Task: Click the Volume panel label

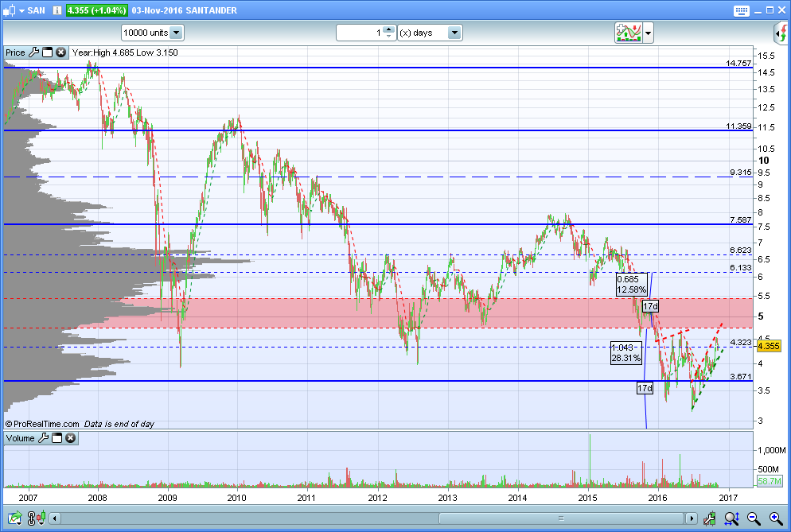Action: pos(20,438)
